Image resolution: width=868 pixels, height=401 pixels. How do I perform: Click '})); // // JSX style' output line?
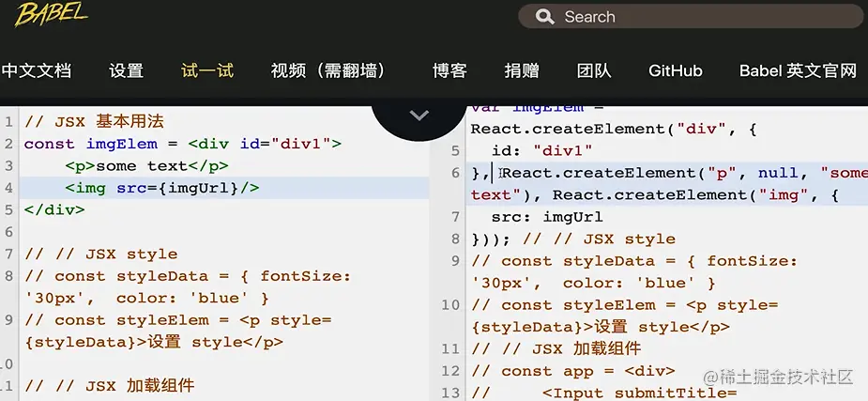(573, 239)
